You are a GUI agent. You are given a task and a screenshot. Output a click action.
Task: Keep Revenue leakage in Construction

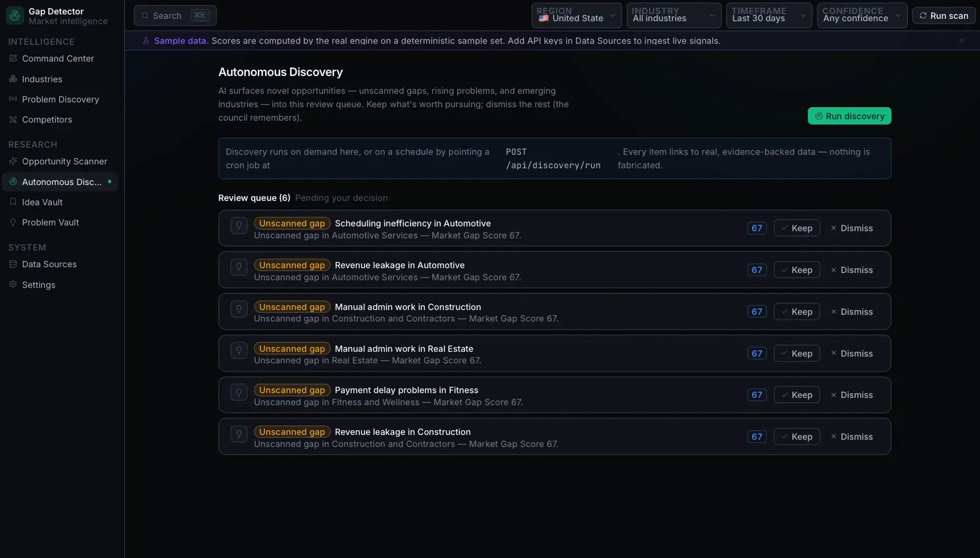797,437
